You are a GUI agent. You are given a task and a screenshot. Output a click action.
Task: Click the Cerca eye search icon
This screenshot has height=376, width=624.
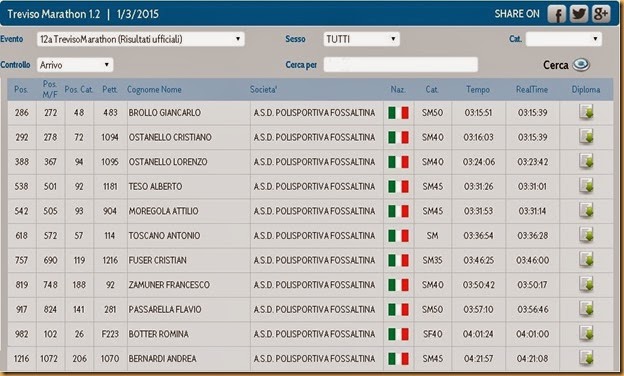click(581, 64)
